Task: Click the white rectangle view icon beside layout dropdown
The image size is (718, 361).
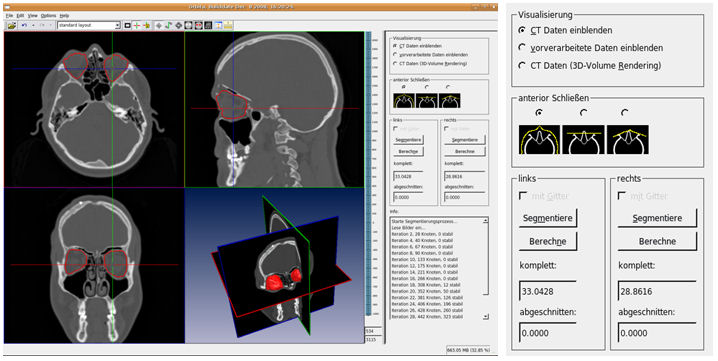Action: tap(128, 26)
